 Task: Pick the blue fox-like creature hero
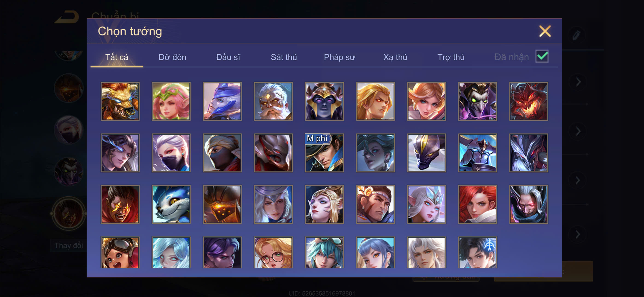[x=171, y=204]
